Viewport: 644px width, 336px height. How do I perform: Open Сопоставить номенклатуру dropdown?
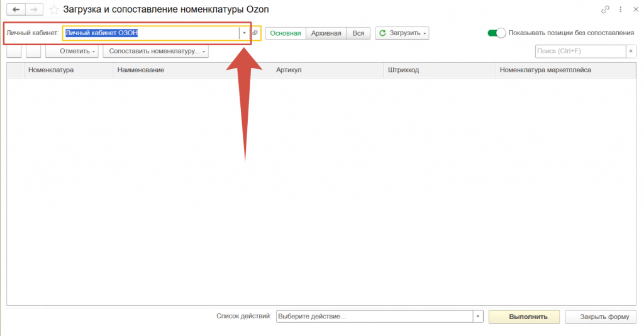(155, 51)
